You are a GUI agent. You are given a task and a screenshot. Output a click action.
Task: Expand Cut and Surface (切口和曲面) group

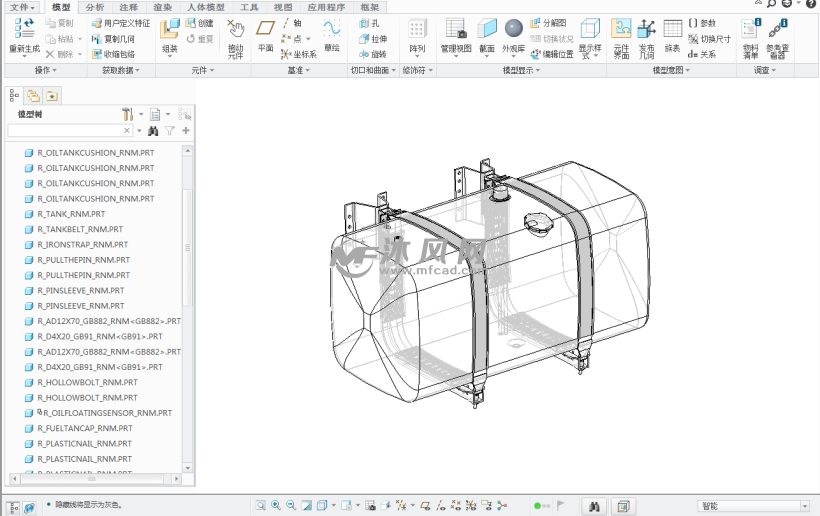373,70
